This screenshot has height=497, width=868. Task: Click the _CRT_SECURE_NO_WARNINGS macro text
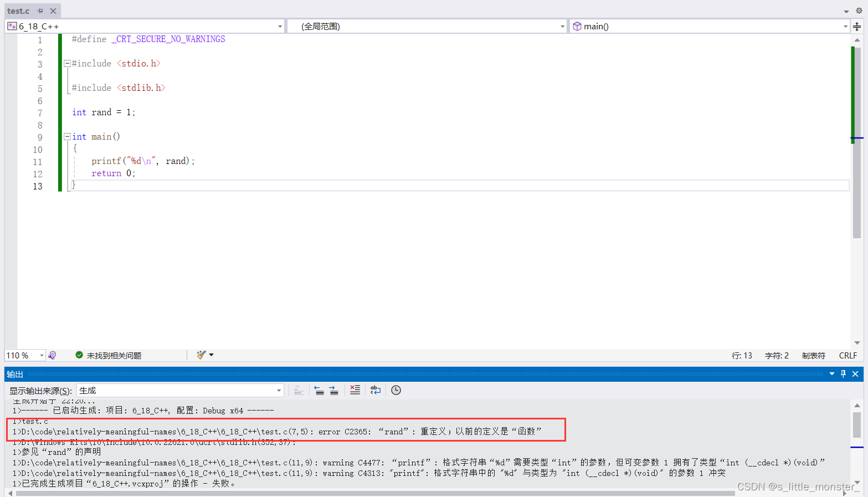[x=168, y=39]
